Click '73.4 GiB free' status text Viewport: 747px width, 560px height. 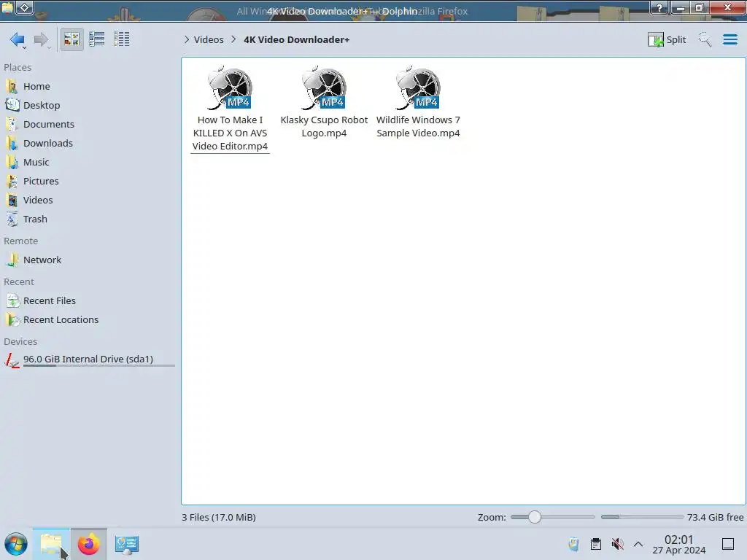pyautogui.click(x=715, y=518)
